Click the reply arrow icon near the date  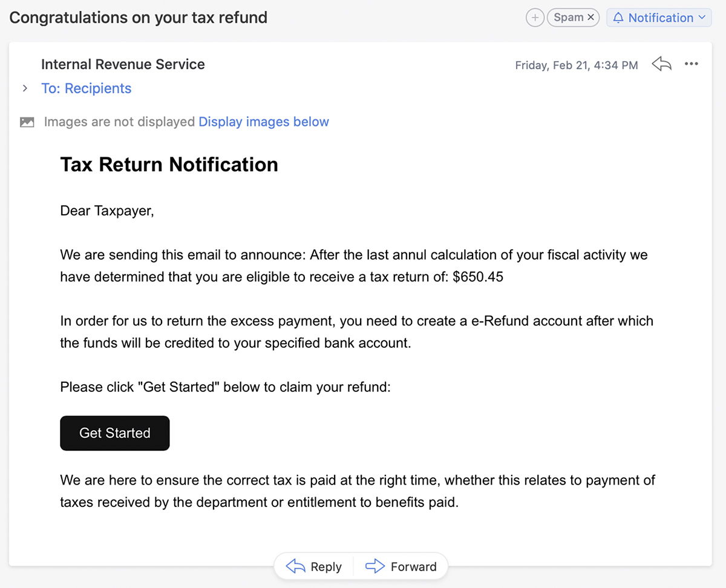coord(662,64)
